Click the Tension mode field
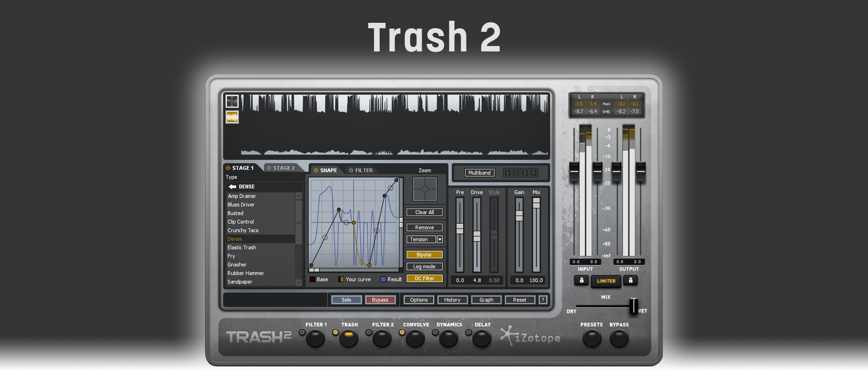 tap(421, 239)
